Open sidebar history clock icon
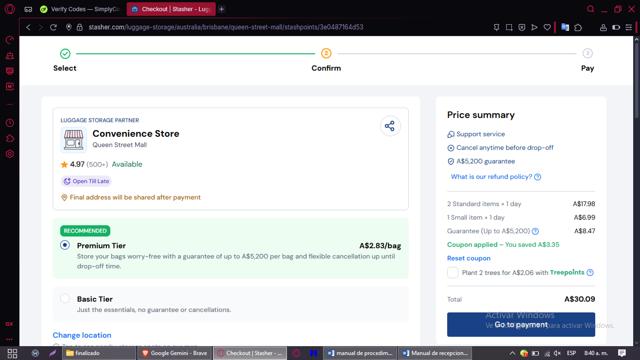Viewport: 640px width, 360px height. 10,123
